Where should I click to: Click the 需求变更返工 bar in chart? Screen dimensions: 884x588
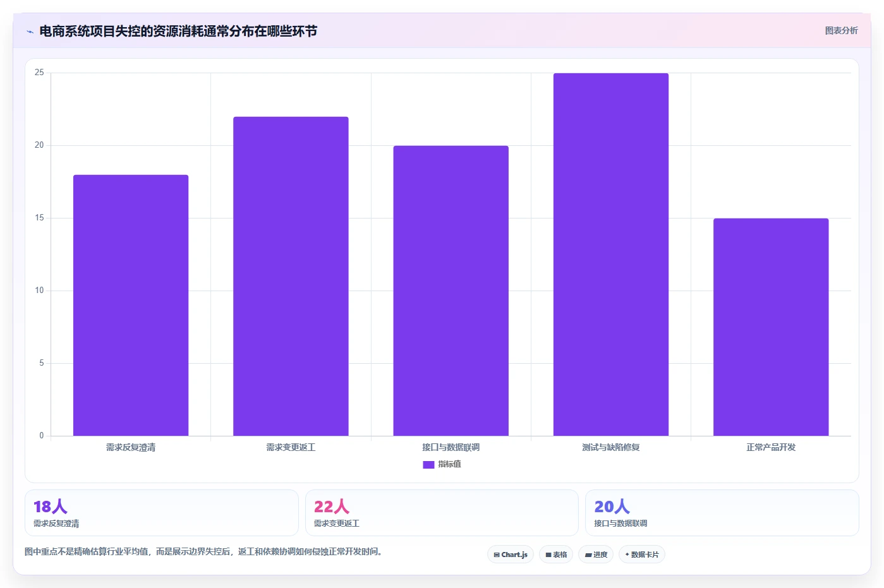click(291, 276)
